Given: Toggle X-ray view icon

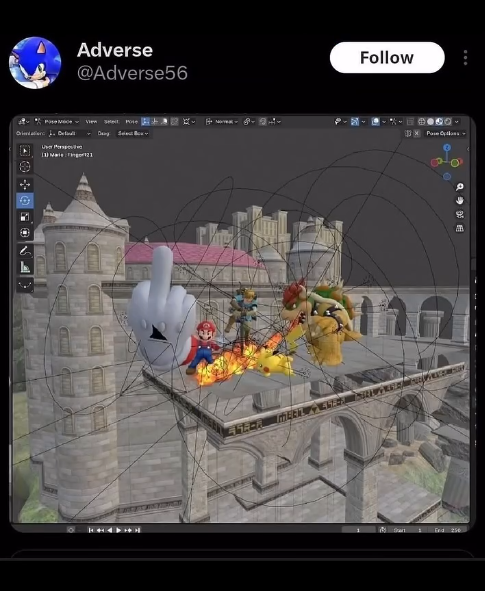Looking at the screenshot, I should (x=410, y=121).
